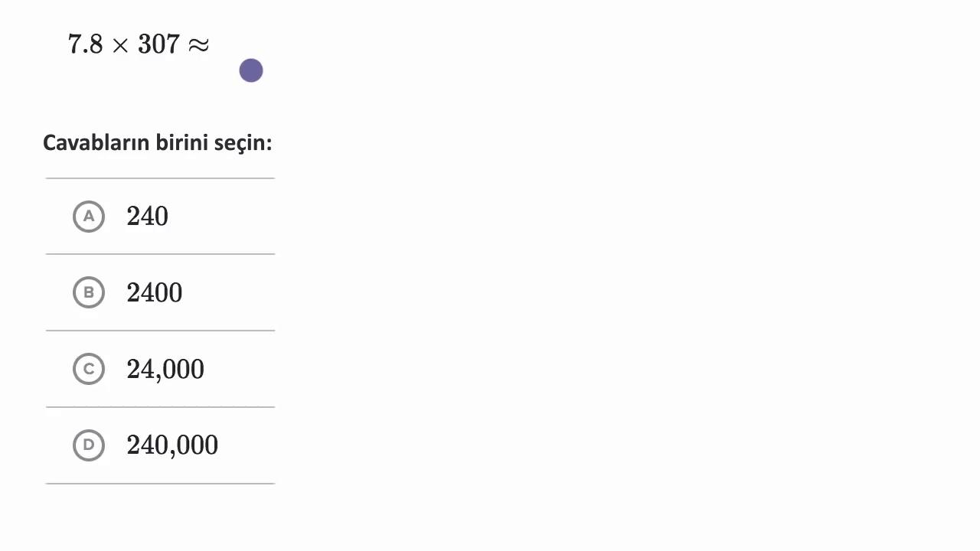Select radio button B
Image resolution: width=980 pixels, height=551 pixels.
[x=89, y=292]
